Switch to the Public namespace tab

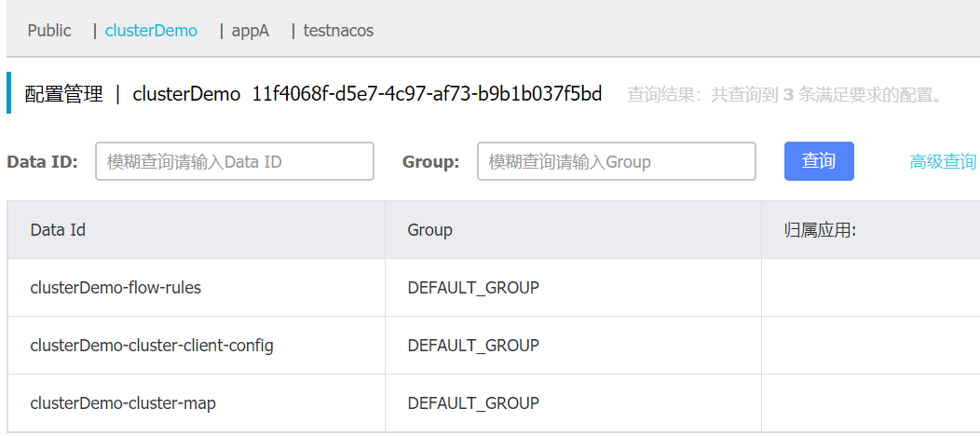pos(49,31)
